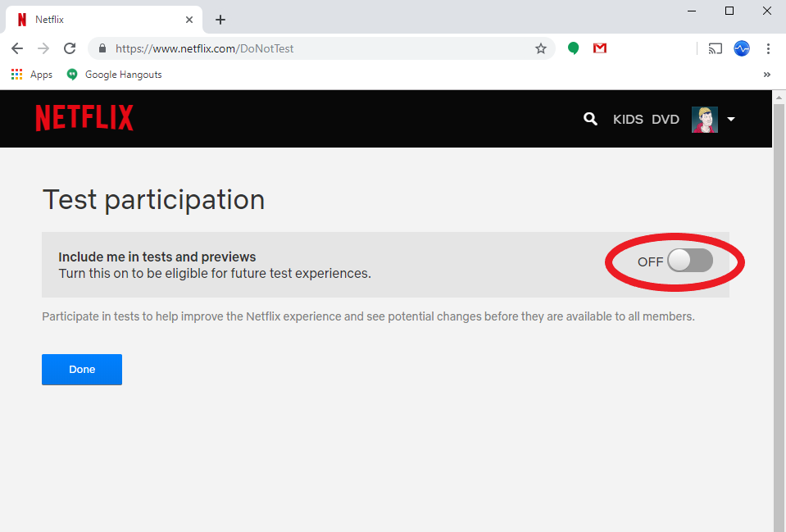The width and height of the screenshot is (786, 532).
Task: Open Chrome three-dot menu
Action: (x=768, y=48)
